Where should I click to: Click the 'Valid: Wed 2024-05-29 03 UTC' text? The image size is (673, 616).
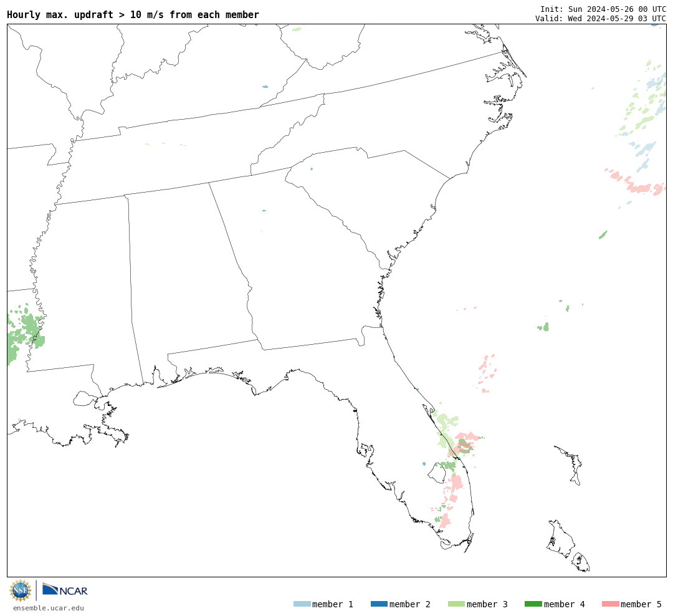pos(601,19)
